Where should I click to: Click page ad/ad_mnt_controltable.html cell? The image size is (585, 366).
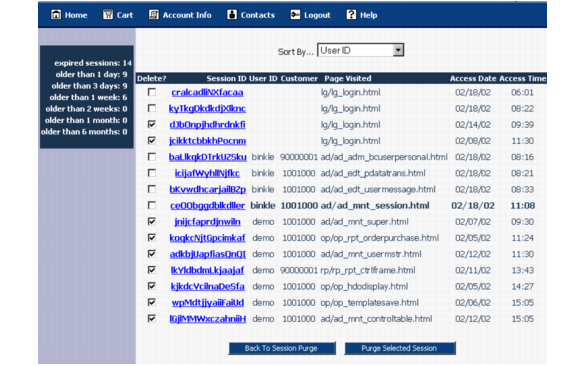pos(376,319)
